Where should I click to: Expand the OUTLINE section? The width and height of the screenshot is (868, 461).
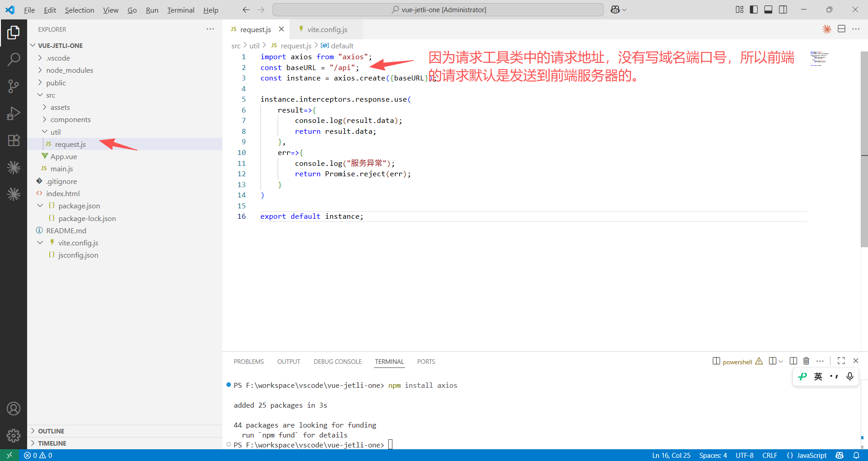tap(125, 431)
